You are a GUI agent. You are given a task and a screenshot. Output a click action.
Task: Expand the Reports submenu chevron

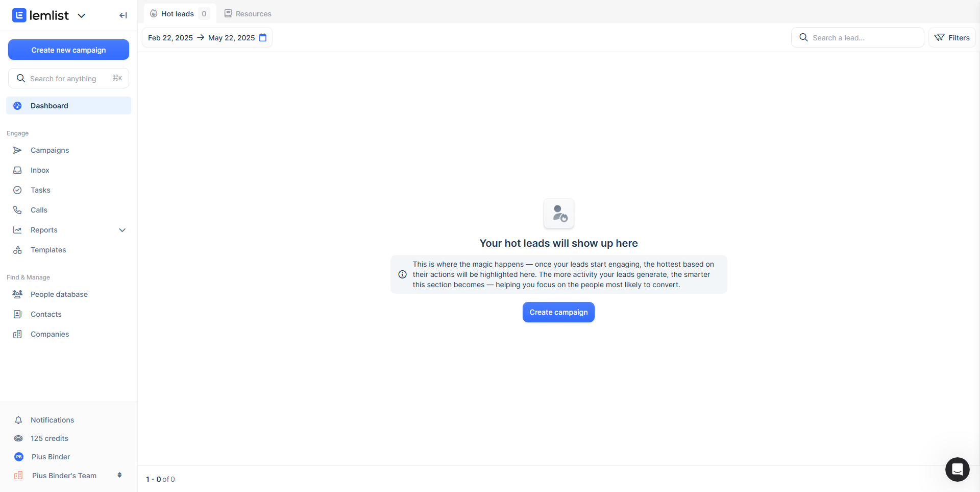[122, 230]
